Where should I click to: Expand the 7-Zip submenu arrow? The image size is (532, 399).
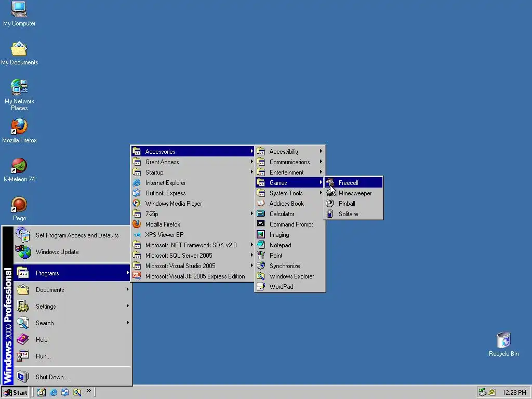252,214
